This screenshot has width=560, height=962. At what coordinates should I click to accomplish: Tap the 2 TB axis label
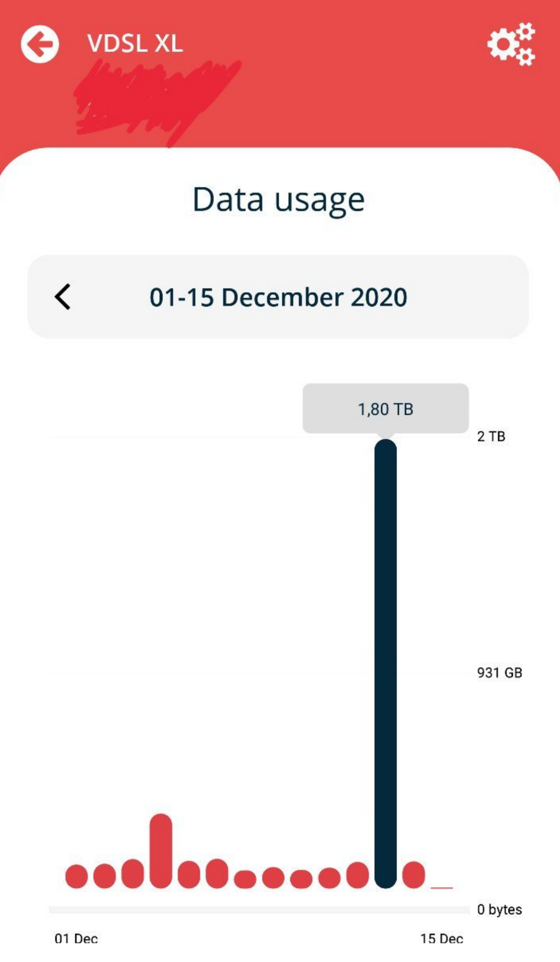491,437
